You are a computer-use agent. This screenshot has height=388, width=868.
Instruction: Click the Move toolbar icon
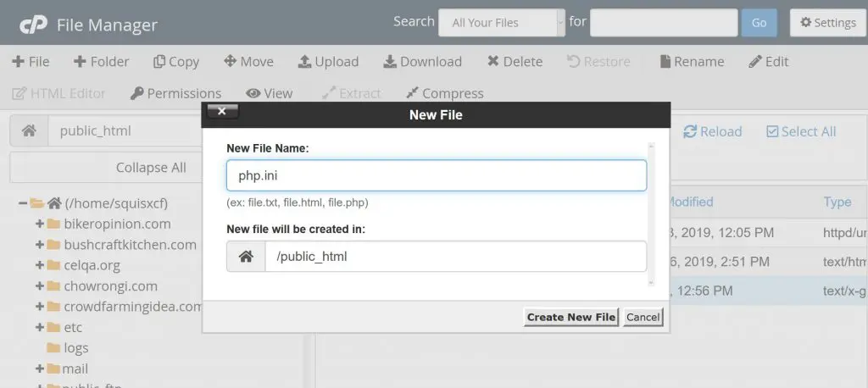[x=248, y=61]
